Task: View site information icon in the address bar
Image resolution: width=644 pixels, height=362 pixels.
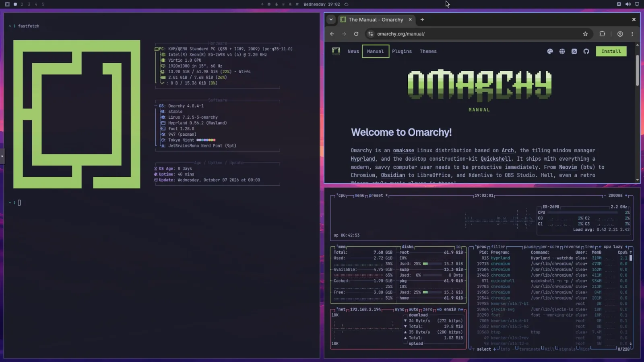Action: click(371, 34)
